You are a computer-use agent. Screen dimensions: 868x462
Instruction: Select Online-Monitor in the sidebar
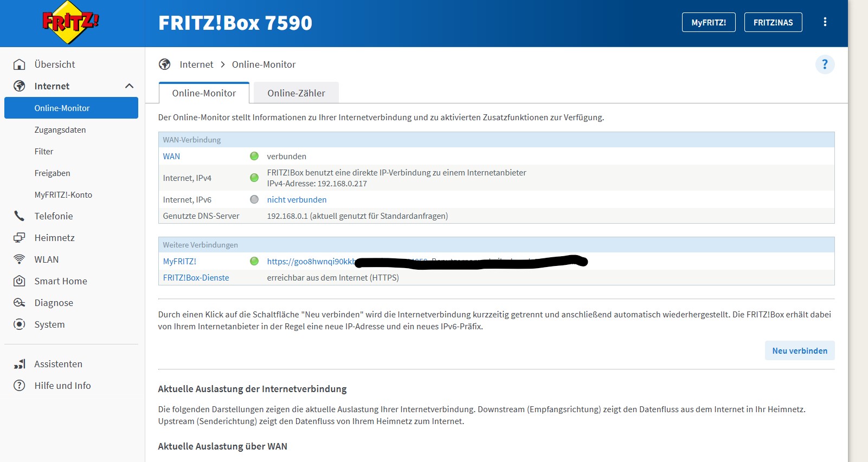(71, 108)
